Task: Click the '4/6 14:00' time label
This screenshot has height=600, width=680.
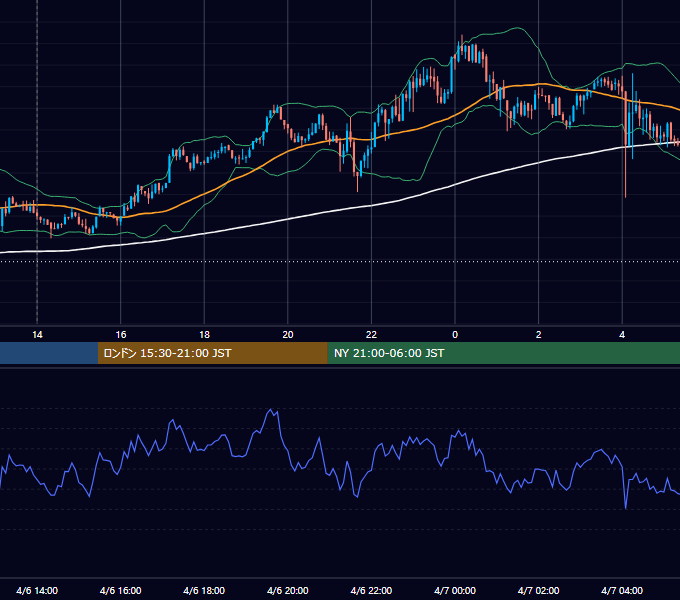Action: (37, 590)
